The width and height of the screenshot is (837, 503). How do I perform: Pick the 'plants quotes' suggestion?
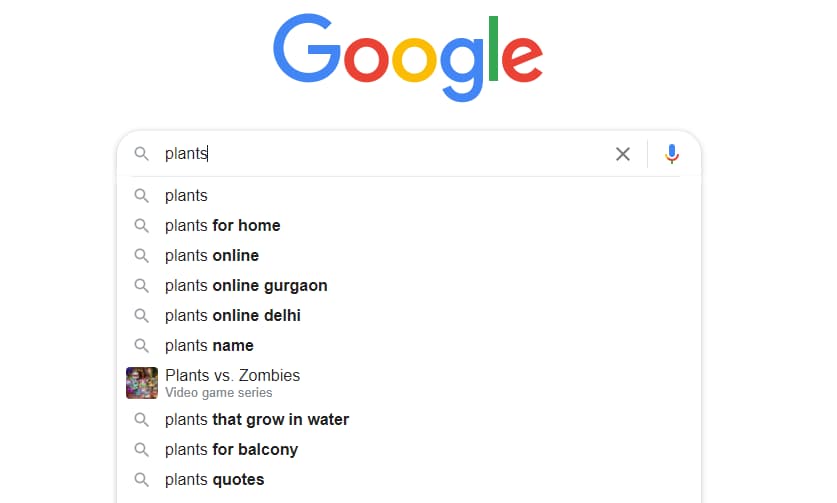point(409,479)
